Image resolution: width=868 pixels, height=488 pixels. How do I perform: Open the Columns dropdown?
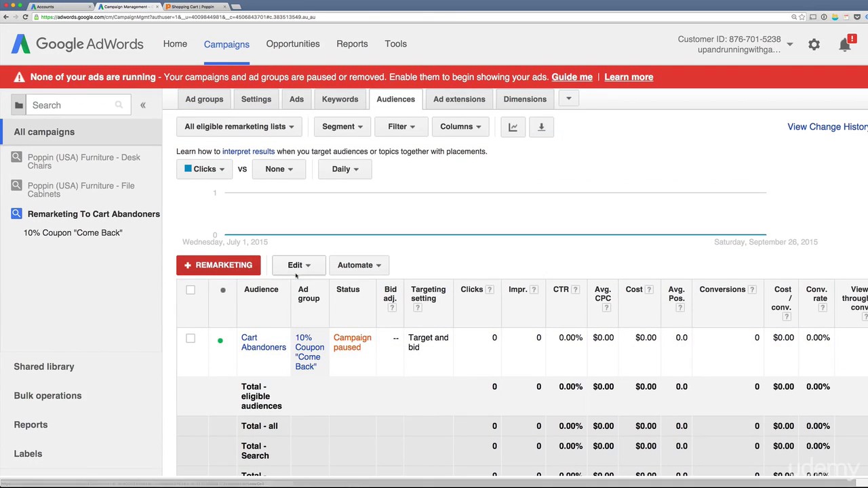point(460,127)
